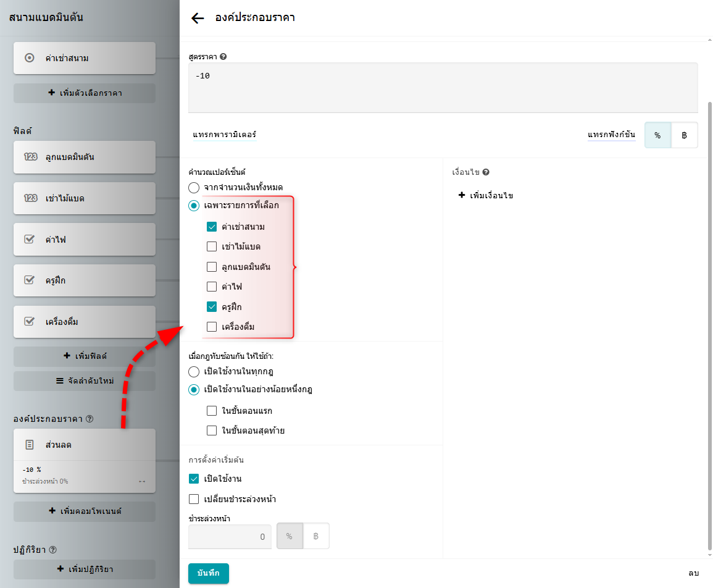713x588 pixels.
Task: Choose เปิดใช้งานในทุกกฎ radio option
Action: 194,372
